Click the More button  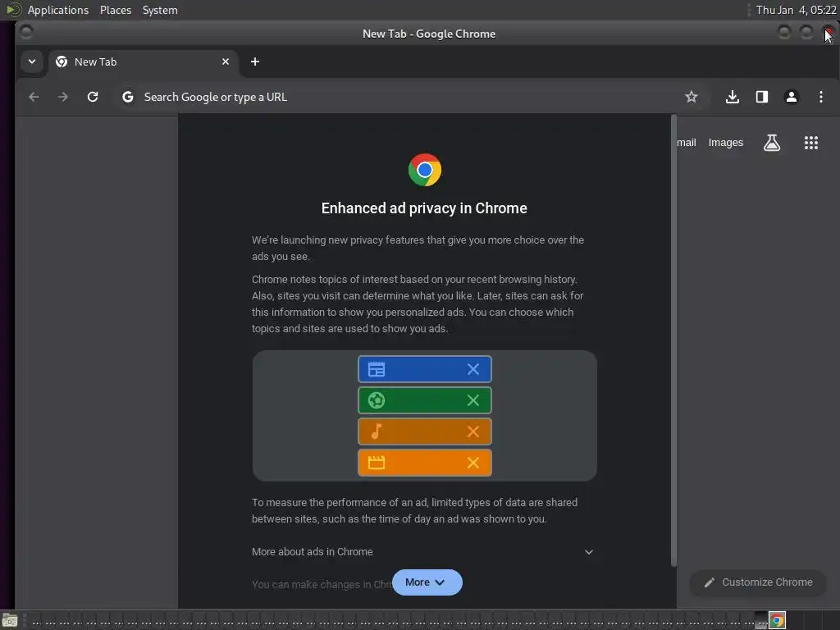[427, 582]
